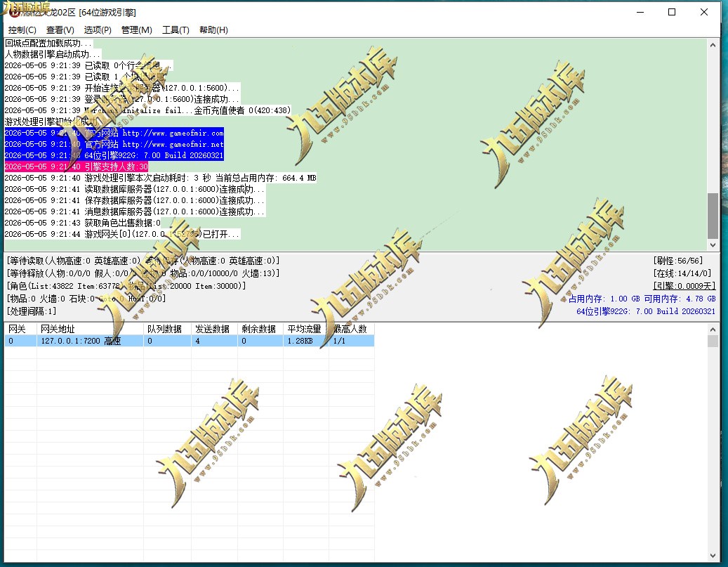The width and height of the screenshot is (728, 567).
Task: Click the log panel scrollbar thumb
Action: (x=713, y=216)
